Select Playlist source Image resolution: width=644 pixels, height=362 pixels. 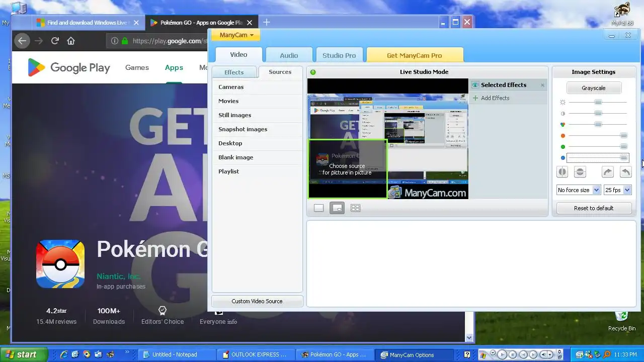[x=257, y=171]
